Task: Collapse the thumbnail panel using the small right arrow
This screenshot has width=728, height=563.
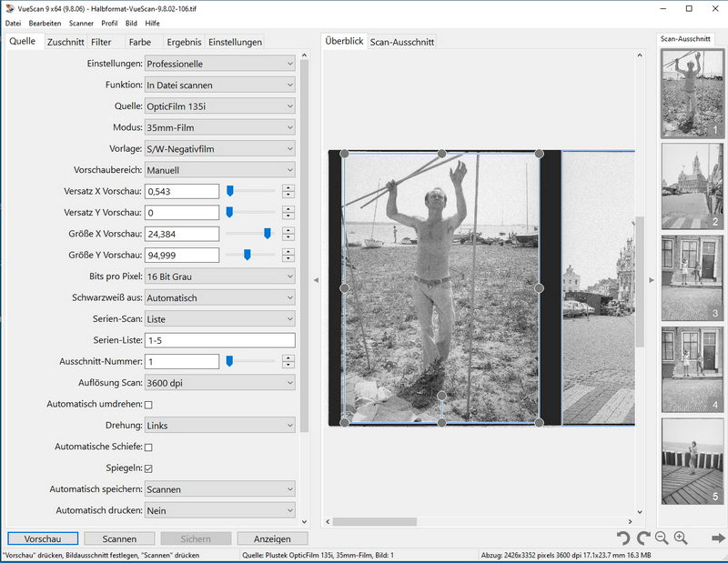Action: coord(651,280)
